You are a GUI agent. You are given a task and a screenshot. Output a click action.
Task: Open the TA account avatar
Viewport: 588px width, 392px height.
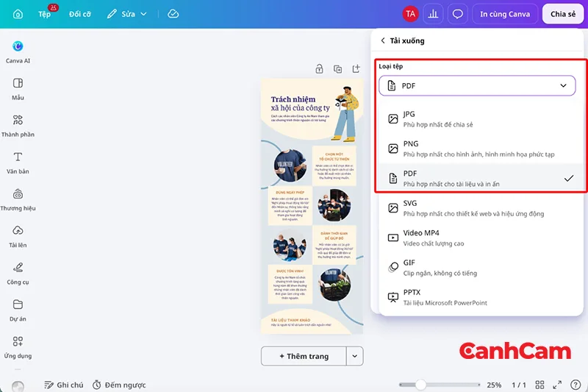(410, 14)
